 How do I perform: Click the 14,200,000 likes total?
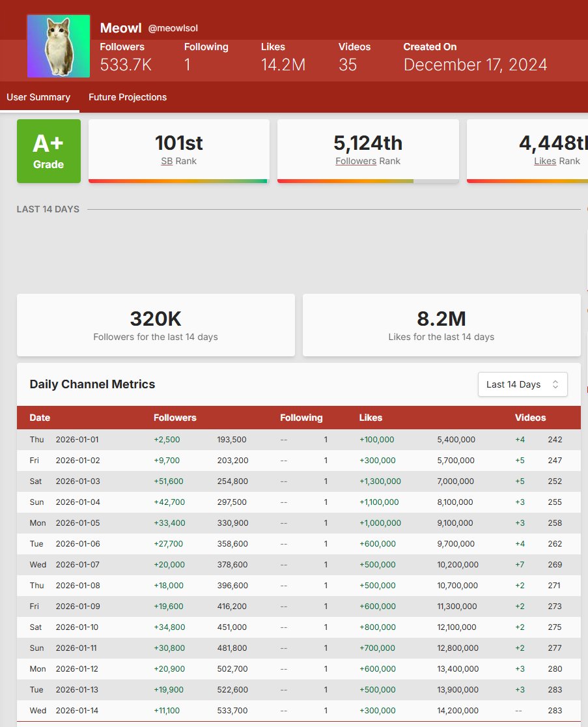[458, 711]
